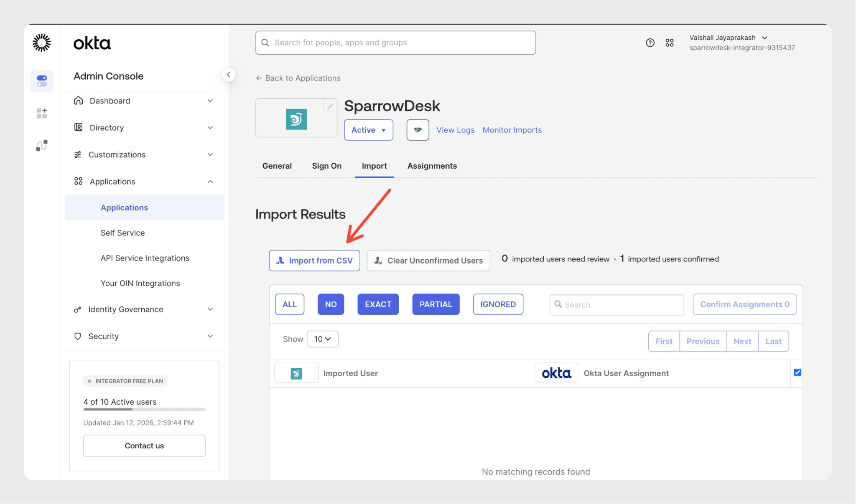The image size is (856, 504).
Task: Toggle the select-all checkbox in table header
Action: (797, 372)
